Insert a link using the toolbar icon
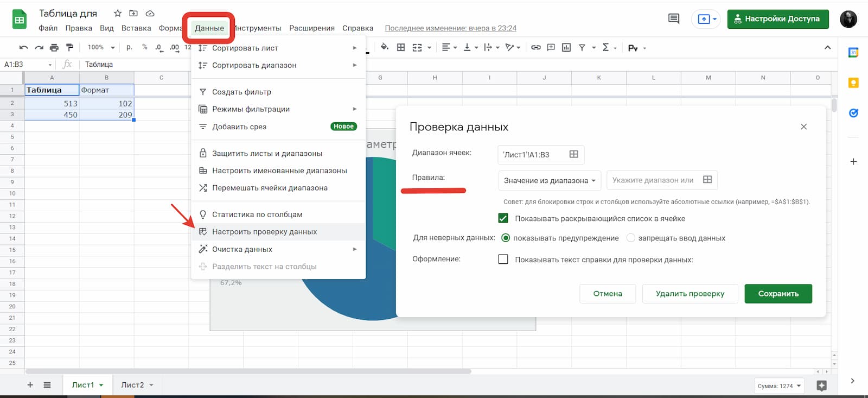868x398 pixels. (535, 48)
